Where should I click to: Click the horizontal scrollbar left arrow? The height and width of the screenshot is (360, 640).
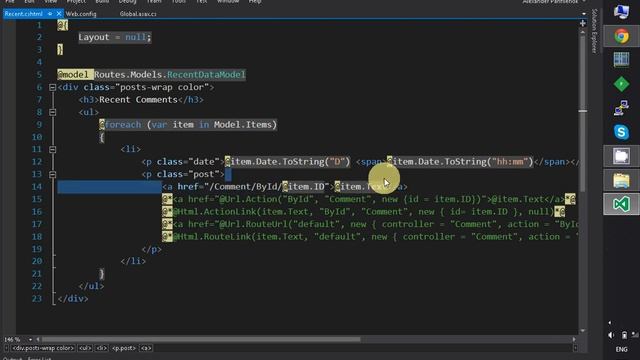(38, 340)
